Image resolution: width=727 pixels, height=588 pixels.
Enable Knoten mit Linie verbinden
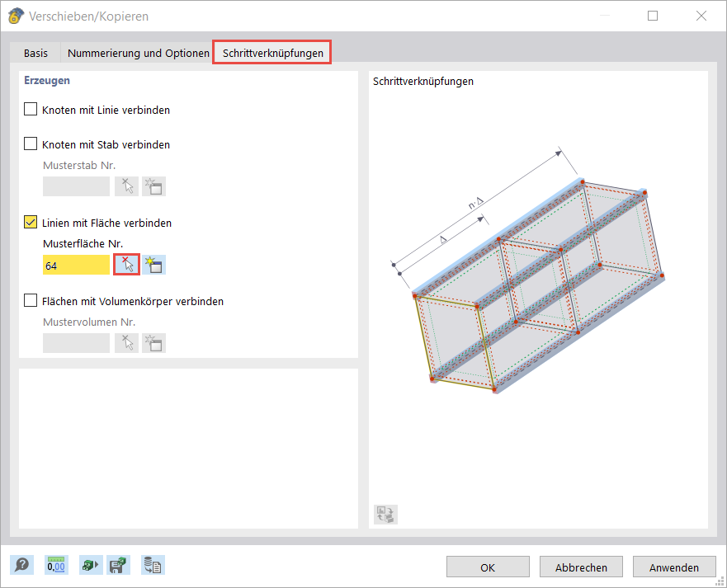tap(30, 109)
